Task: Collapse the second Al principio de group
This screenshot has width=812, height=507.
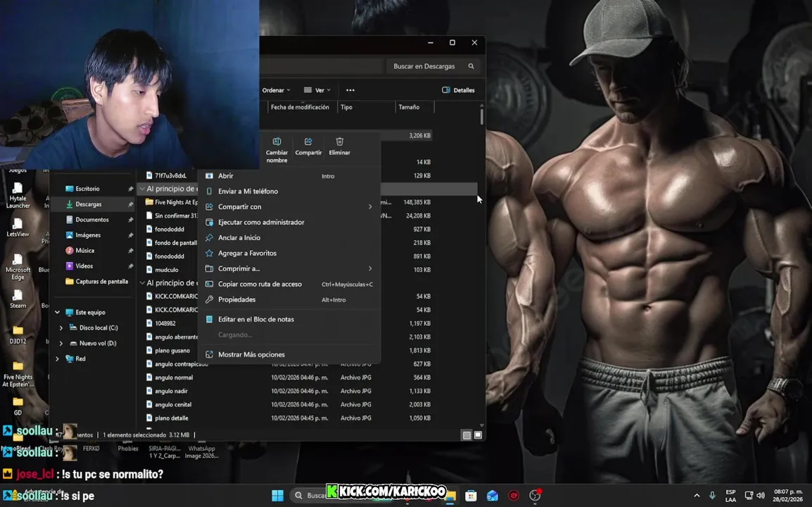Action: click(142, 283)
